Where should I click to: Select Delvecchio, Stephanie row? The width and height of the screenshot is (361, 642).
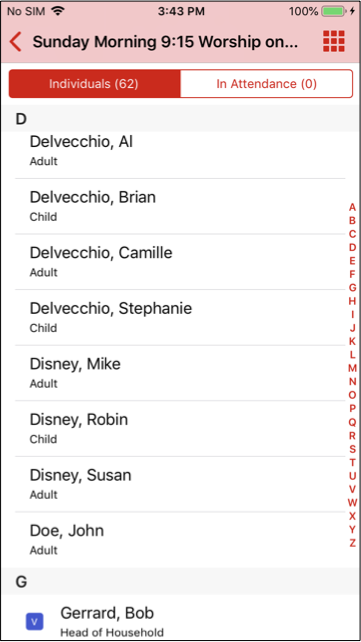click(x=180, y=318)
